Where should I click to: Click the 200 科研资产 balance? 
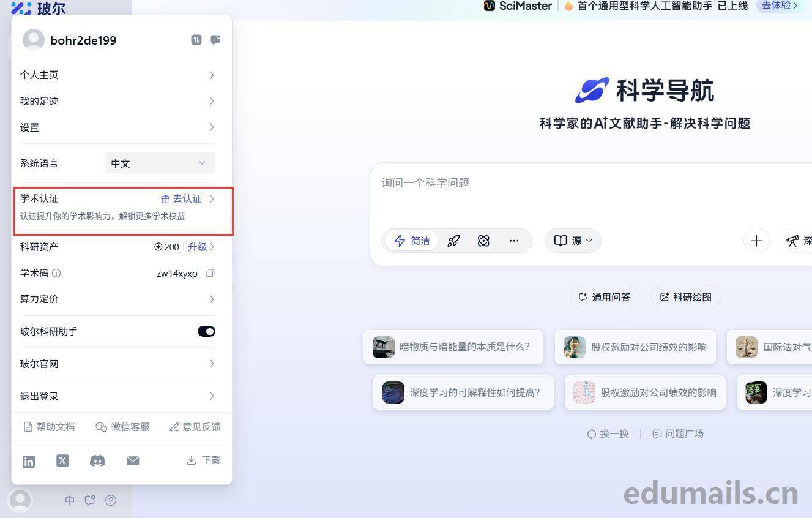[166, 247]
